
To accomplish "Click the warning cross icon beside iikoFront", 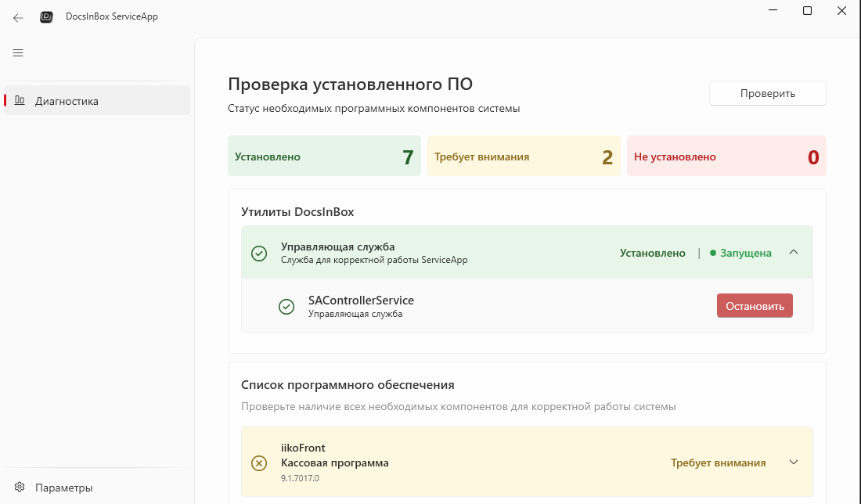I will [259, 463].
